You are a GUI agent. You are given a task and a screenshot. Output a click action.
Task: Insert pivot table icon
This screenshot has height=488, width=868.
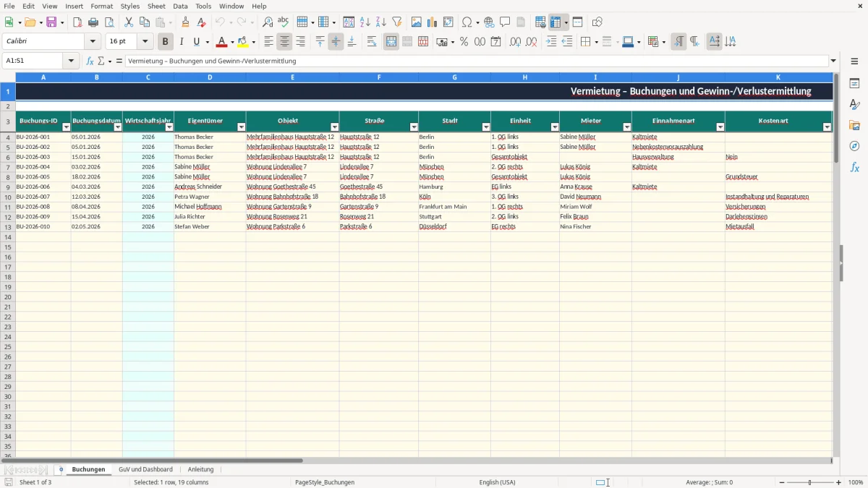[x=448, y=22]
